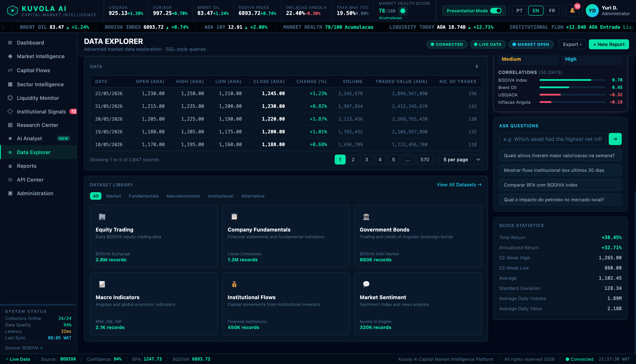Screen dimensions: 636x364
Task: Click suggestion Comparar BFA com BODIVA Index
Action: pos(560,185)
